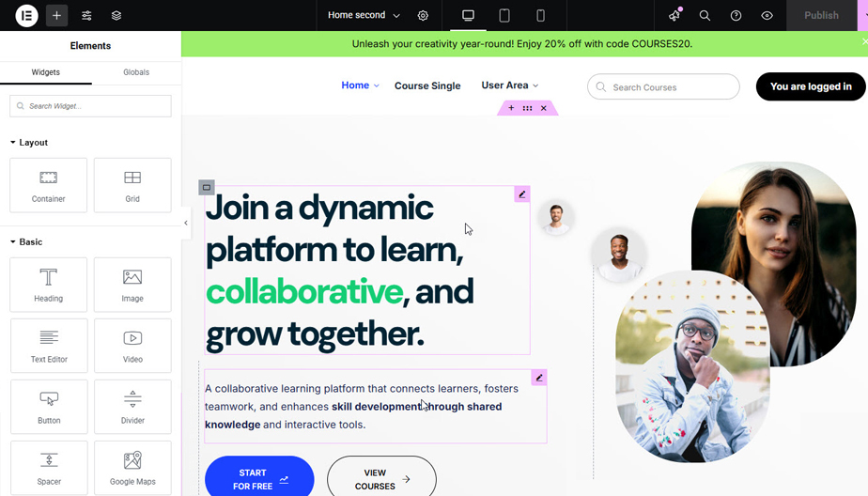
Task: Expand the Home second document dropdown
Action: [x=364, y=15]
